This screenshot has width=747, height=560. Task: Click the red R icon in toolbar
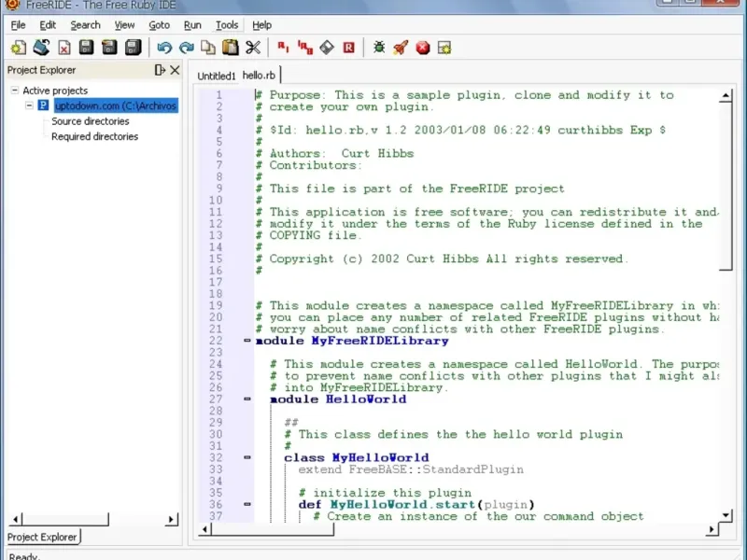[x=348, y=48]
